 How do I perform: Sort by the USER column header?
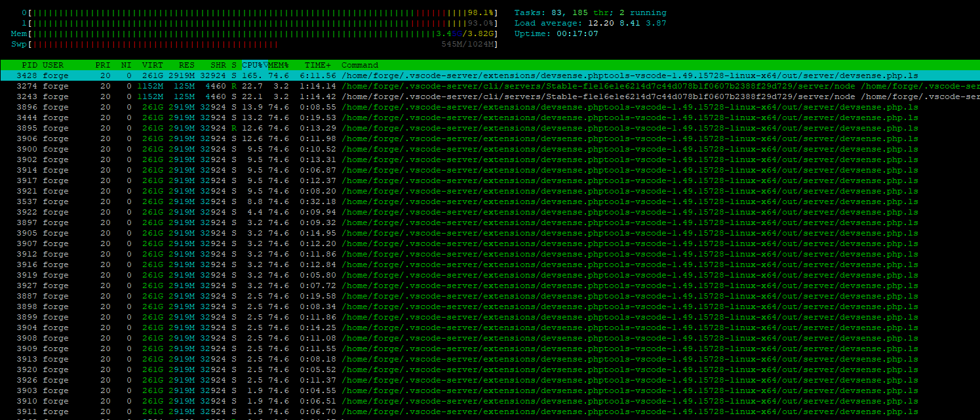click(x=54, y=65)
